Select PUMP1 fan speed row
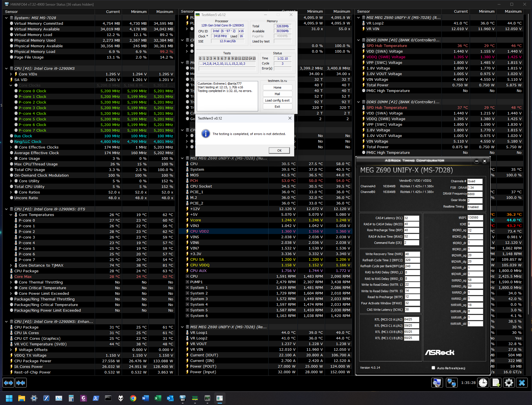Screen dimensions: 532x405 coord(265,282)
